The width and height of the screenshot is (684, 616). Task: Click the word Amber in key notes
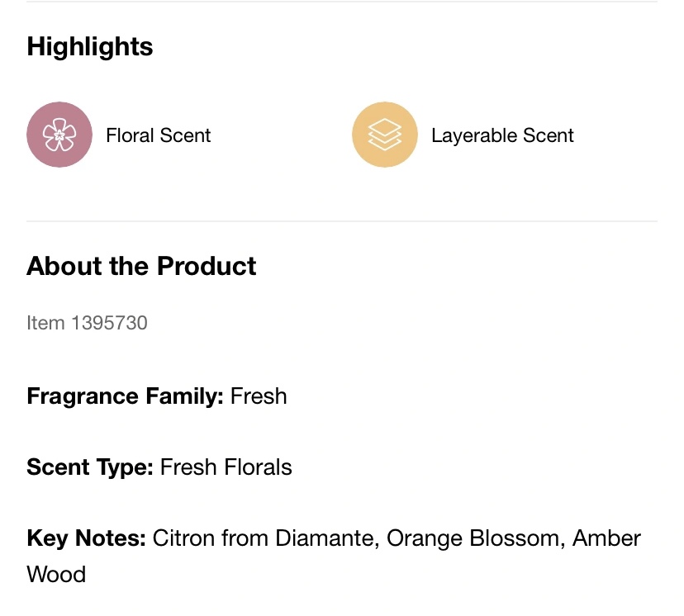click(607, 538)
